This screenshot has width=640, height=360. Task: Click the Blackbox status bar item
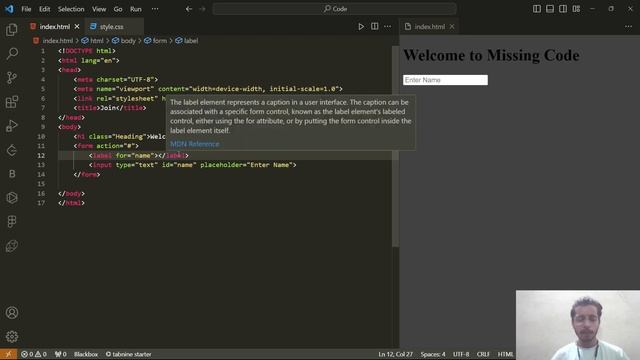click(x=86, y=354)
